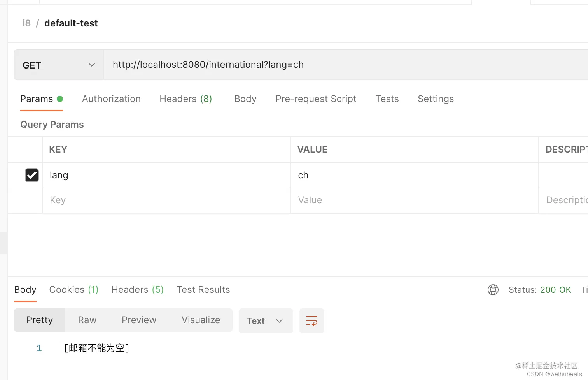Uncheck the lang parameter checkbox
The width and height of the screenshot is (588, 380).
32,175
